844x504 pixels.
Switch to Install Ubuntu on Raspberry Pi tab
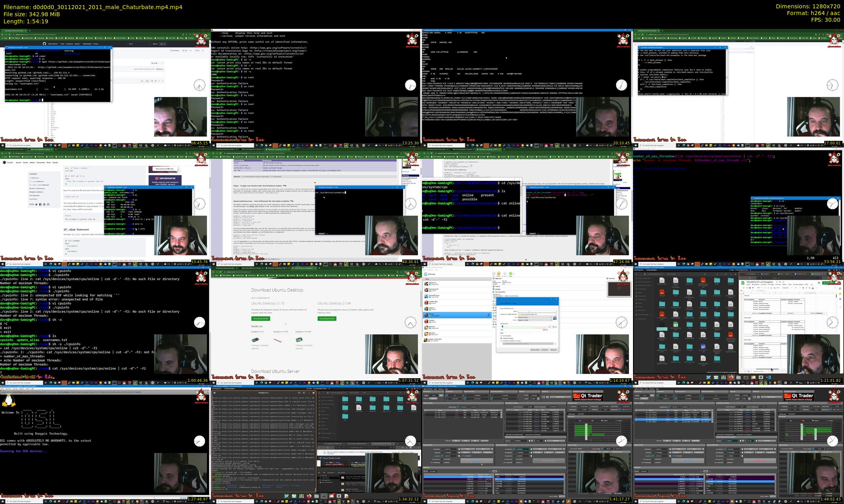(303, 268)
